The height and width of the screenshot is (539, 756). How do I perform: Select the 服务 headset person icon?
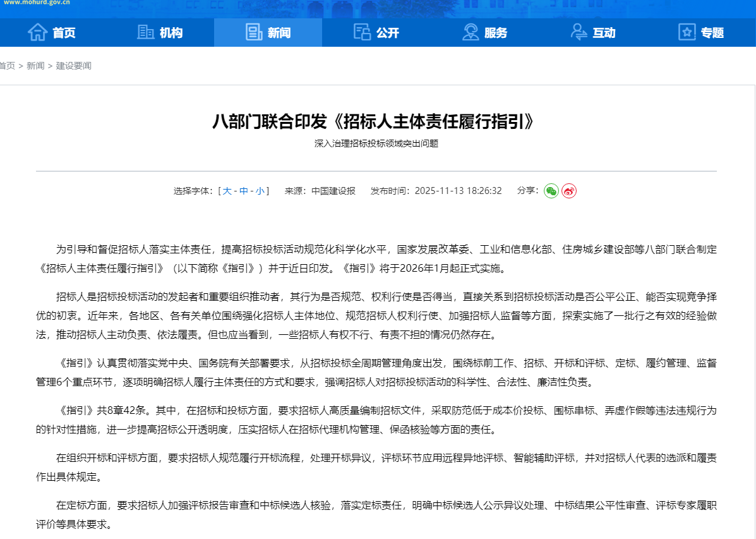pos(471,32)
